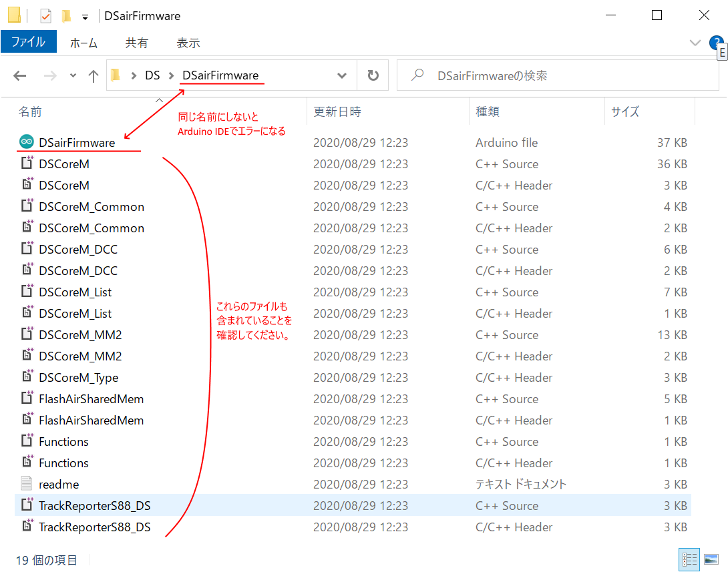
Task: Go back with the left arrow button
Action: tap(19, 75)
